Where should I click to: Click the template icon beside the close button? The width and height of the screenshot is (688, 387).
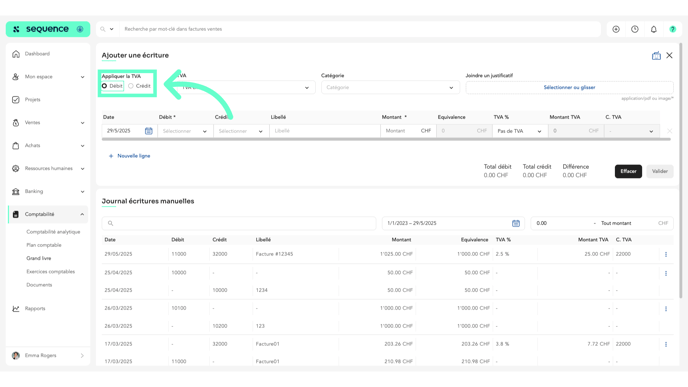pos(656,56)
